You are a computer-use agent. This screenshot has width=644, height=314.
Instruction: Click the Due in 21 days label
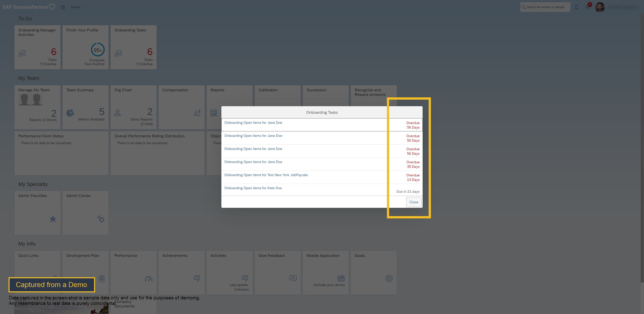[x=408, y=191]
